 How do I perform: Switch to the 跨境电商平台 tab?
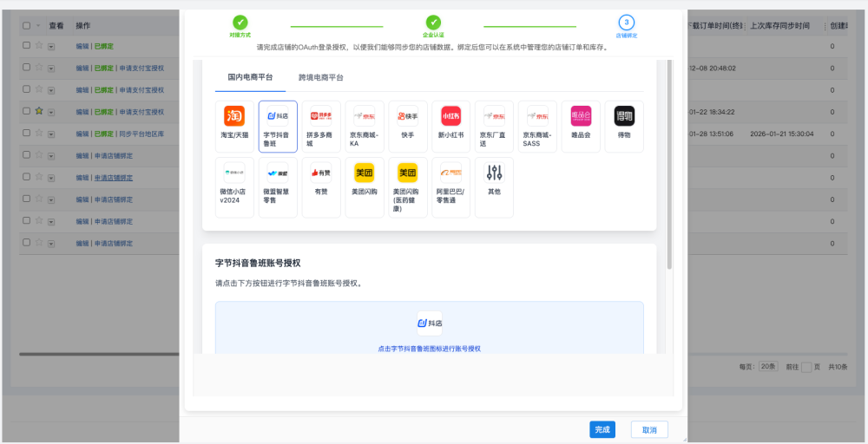[321, 77]
